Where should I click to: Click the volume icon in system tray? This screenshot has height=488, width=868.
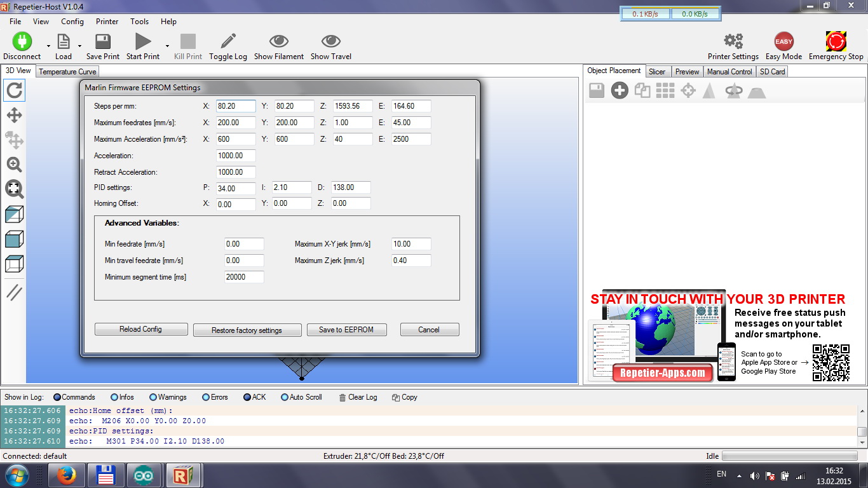click(x=754, y=475)
